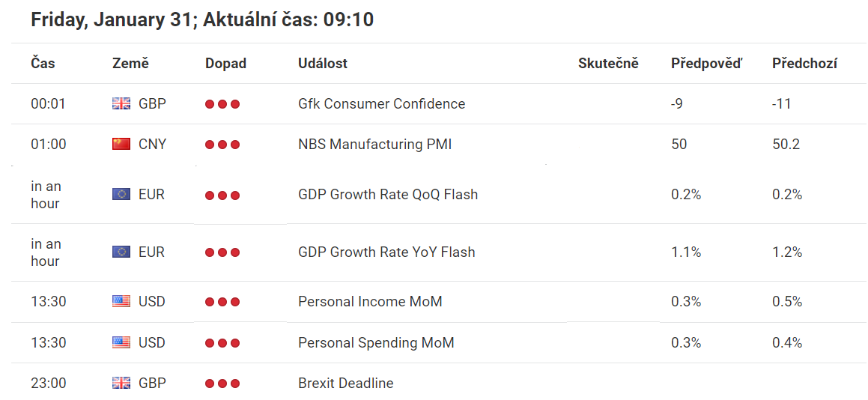Click the impact dots in the Brexit Deadline row
The height and width of the screenshot is (400, 868).
point(222,383)
